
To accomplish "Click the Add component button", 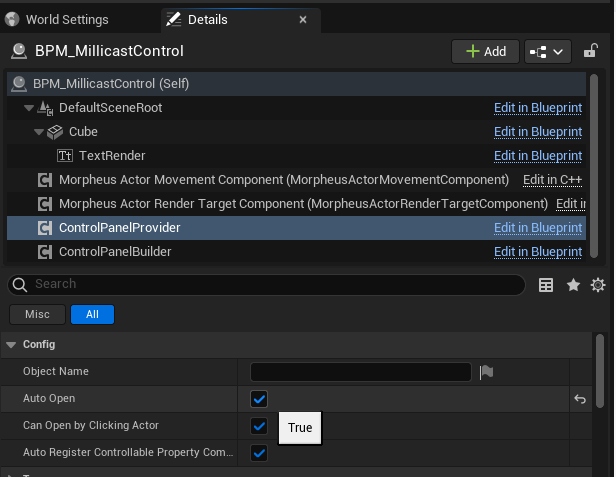I will pyautogui.click(x=485, y=51).
